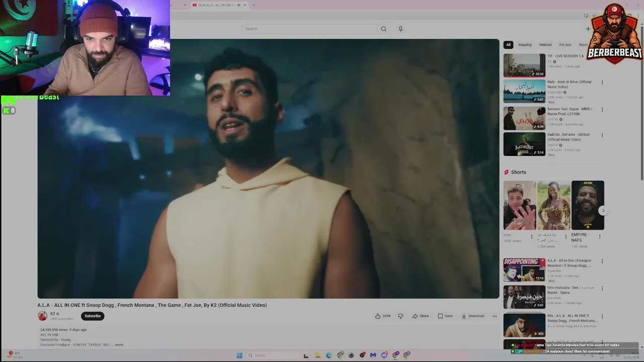Activate voice search microphone icon
The image size is (644, 362).
click(400, 29)
